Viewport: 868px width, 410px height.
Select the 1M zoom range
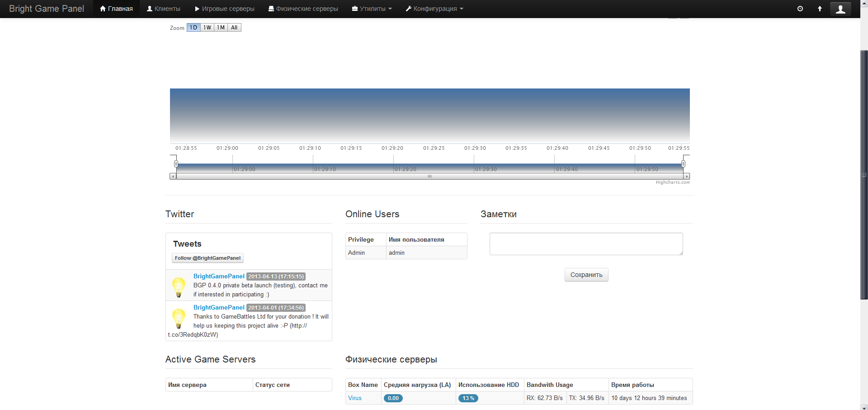tap(221, 28)
